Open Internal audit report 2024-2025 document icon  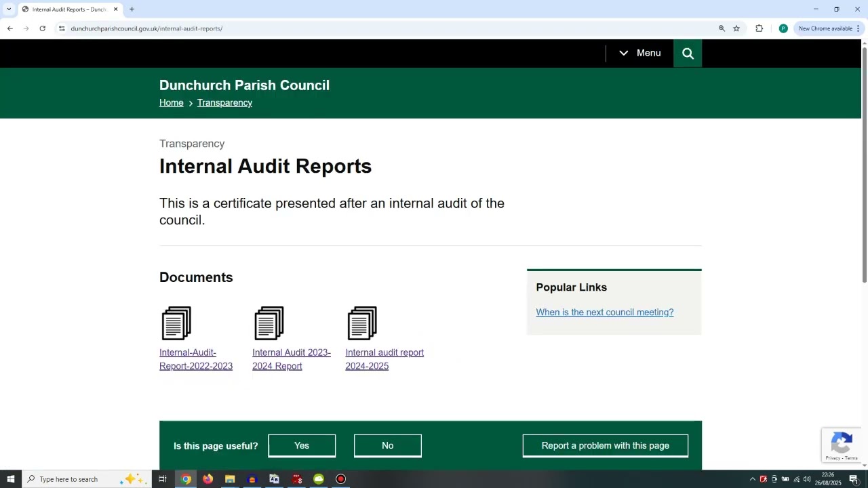[362, 323]
